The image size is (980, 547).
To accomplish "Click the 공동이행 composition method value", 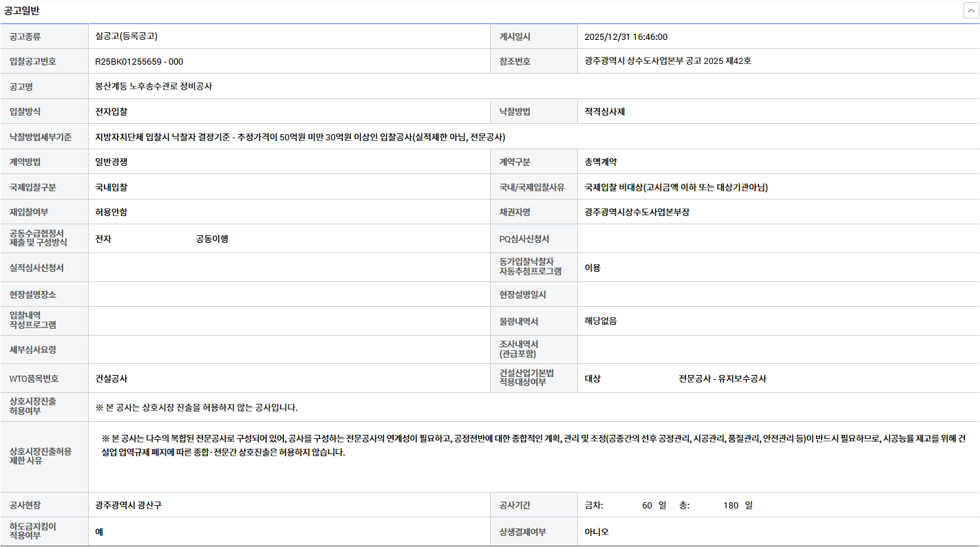I will click(x=212, y=239).
